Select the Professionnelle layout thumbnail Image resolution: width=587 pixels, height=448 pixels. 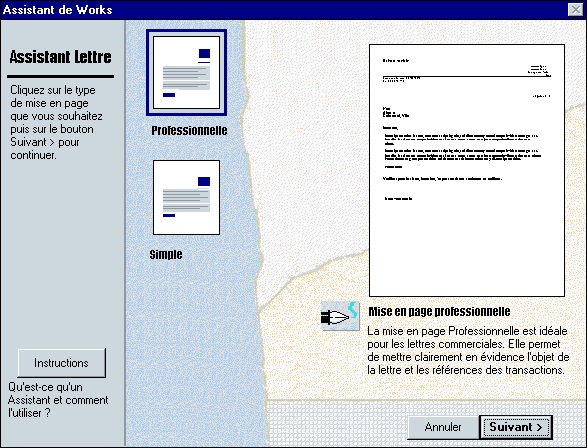186,73
